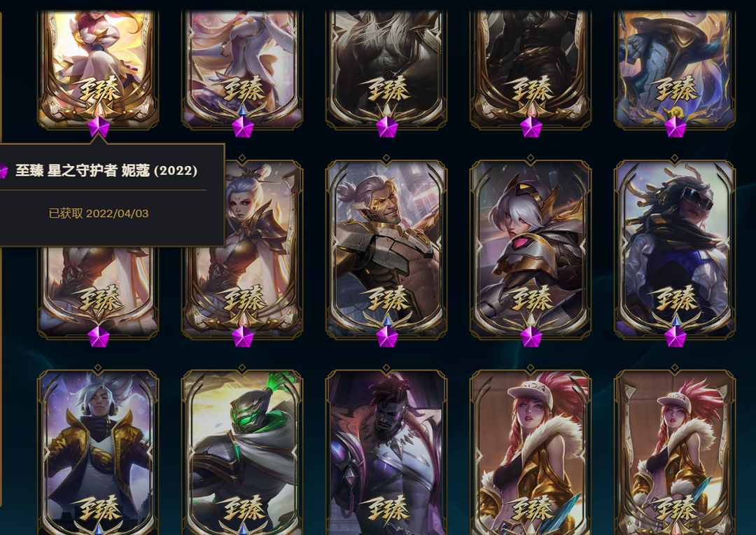Image resolution: width=756 pixels, height=535 pixels.
Task: Click gem below card partly hidden by tooltip
Action: [99, 337]
